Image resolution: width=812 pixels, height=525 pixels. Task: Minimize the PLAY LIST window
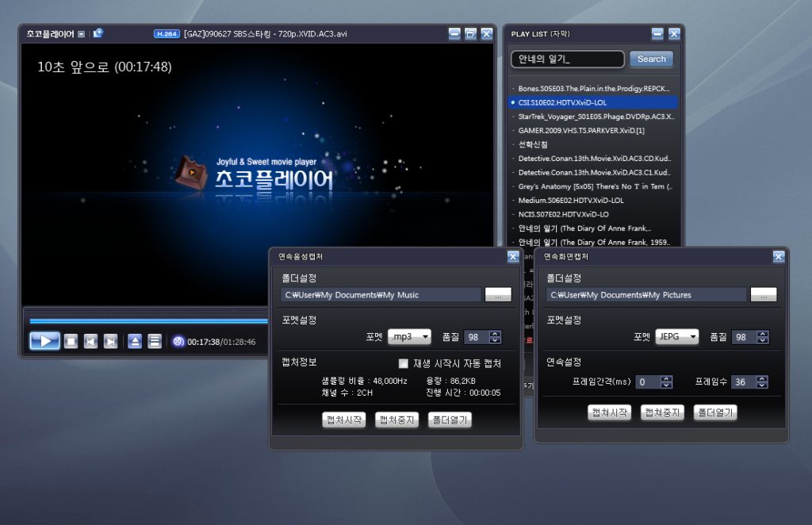(x=657, y=33)
